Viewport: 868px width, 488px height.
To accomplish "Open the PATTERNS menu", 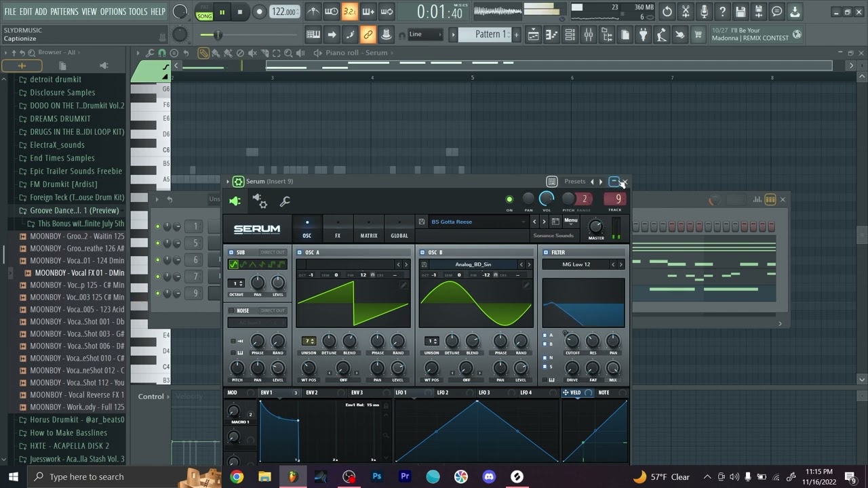I will click(64, 12).
